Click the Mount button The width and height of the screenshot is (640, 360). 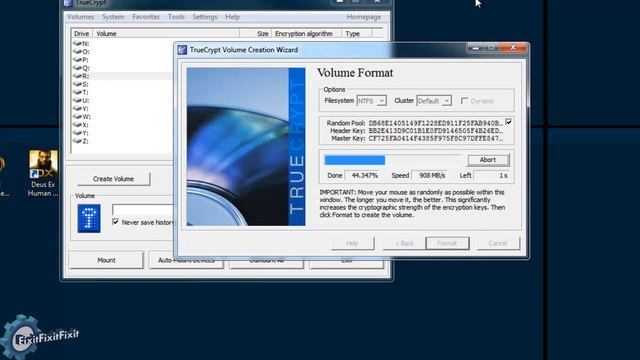[x=106, y=260]
